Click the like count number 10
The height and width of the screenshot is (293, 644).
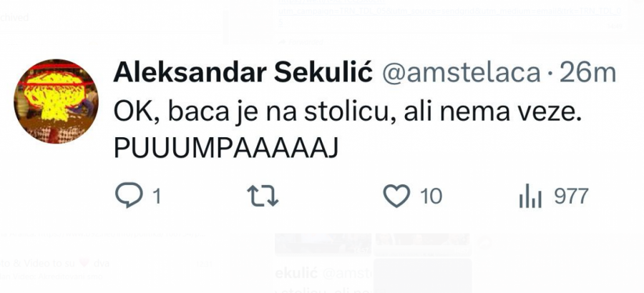(x=431, y=196)
